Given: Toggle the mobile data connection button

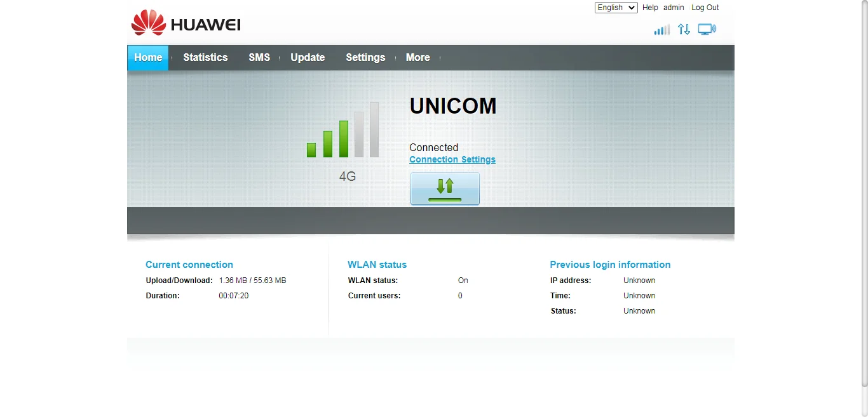Looking at the screenshot, I should (x=445, y=189).
